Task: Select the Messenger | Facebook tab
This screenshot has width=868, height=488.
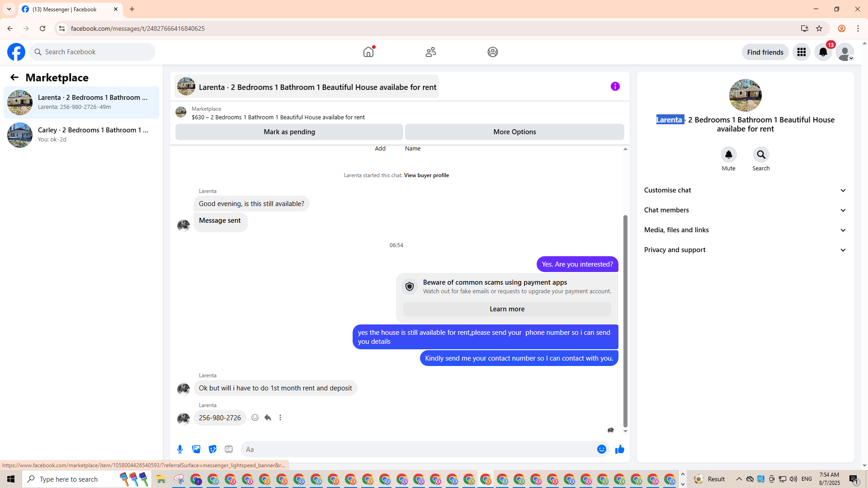Action: pos(70,9)
